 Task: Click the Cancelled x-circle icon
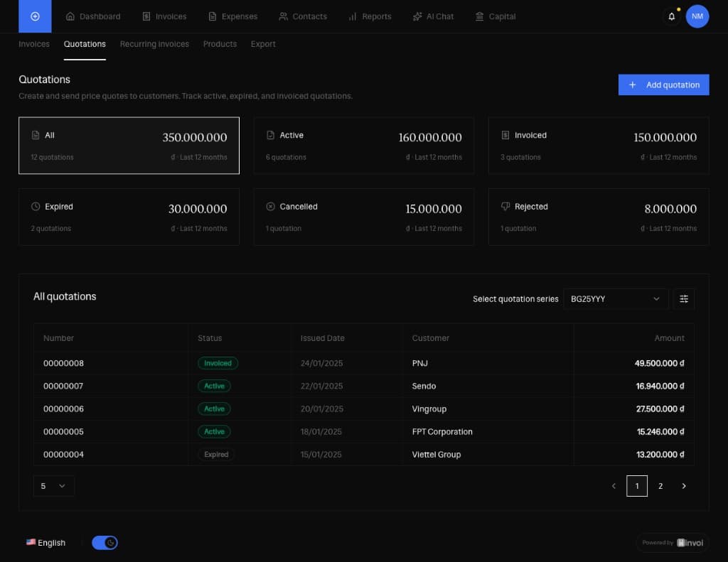coord(270,207)
